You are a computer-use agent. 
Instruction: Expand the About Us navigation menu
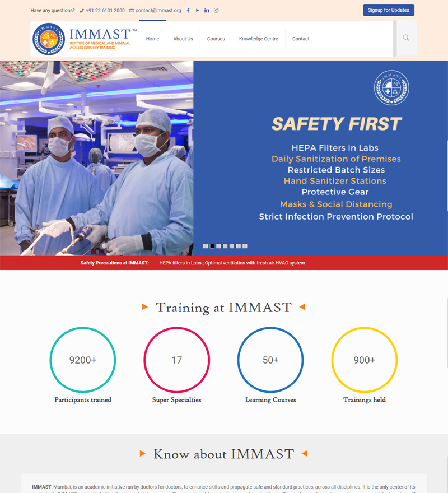tap(183, 39)
